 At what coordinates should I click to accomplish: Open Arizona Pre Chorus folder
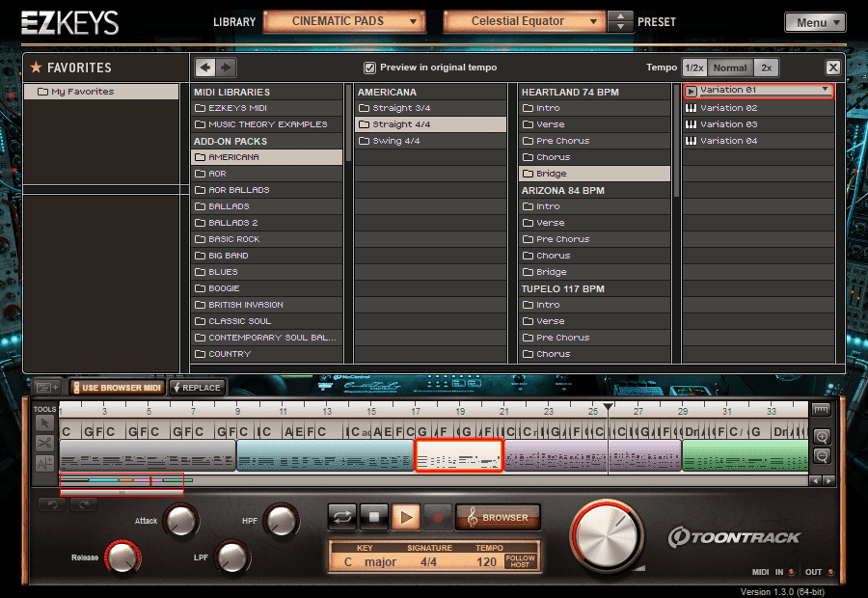pos(594,239)
